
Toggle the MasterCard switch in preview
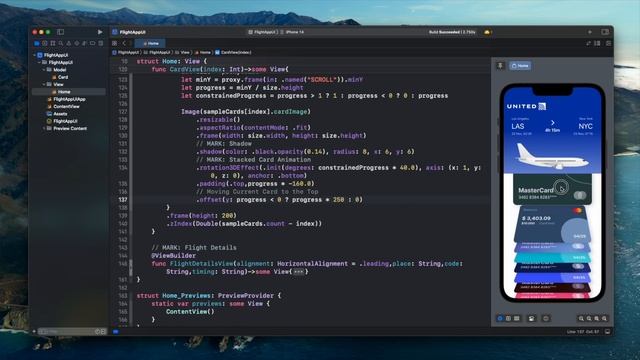click(x=580, y=196)
